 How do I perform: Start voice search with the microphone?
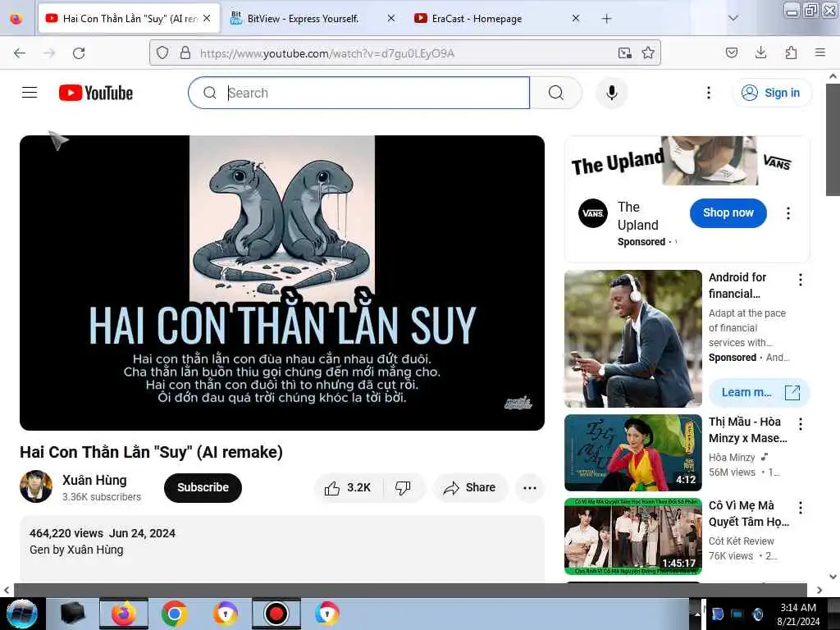(x=611, y=93)
